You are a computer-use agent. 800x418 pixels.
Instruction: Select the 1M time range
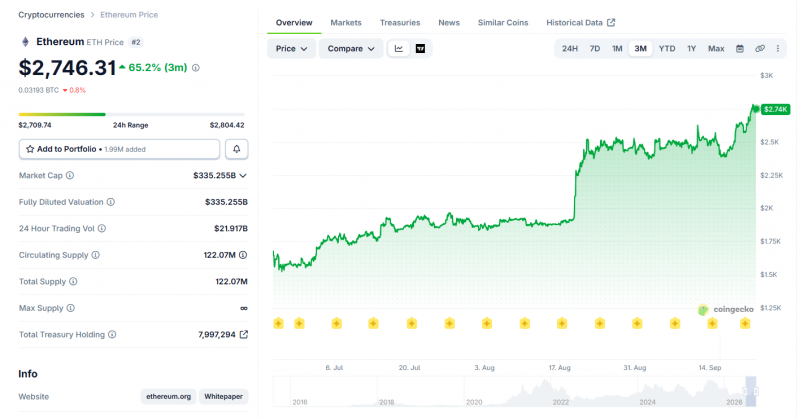click(617, 48)
